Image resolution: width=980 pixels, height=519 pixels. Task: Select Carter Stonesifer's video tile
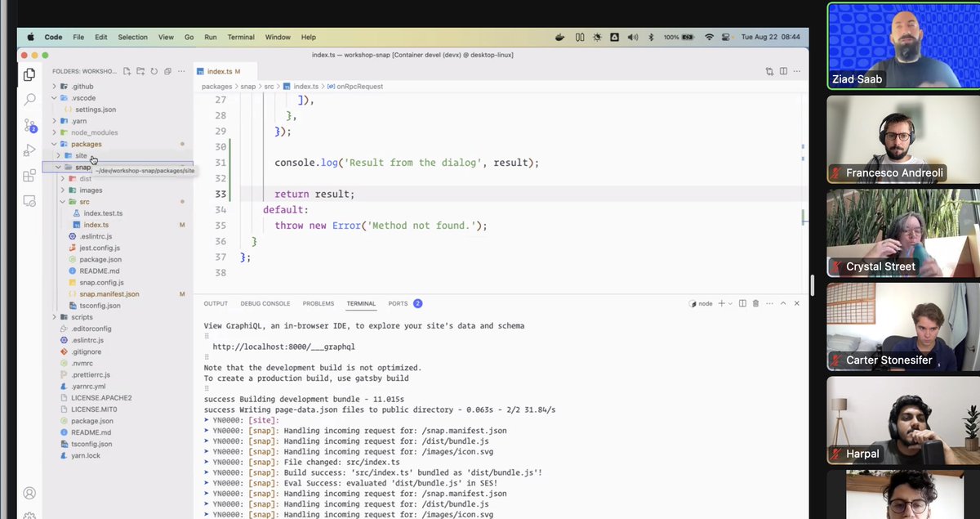[x=902, y=326]
